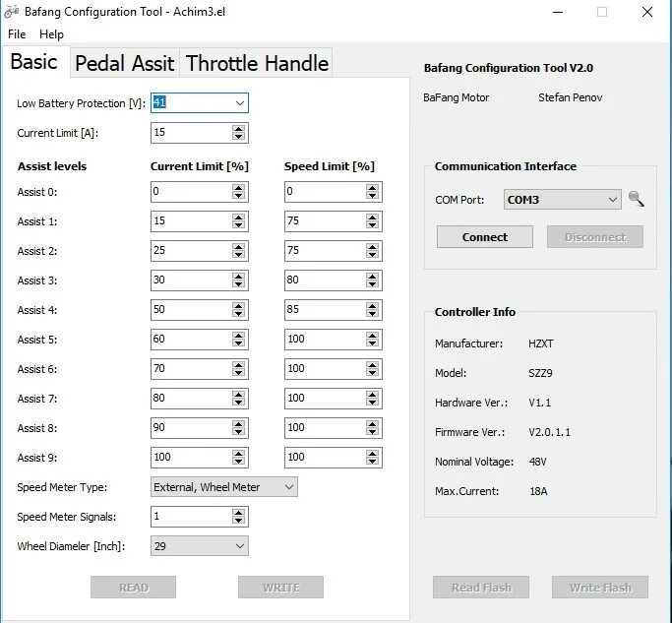The width and height of the screenshot is (672, 623).
Task: Increase Assist 4 speed limit spinner
Action: (373, 306)
